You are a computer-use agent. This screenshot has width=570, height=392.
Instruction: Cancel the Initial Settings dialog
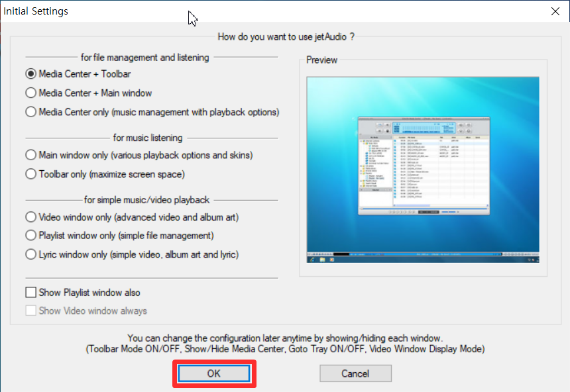click(x=355, y=373)
